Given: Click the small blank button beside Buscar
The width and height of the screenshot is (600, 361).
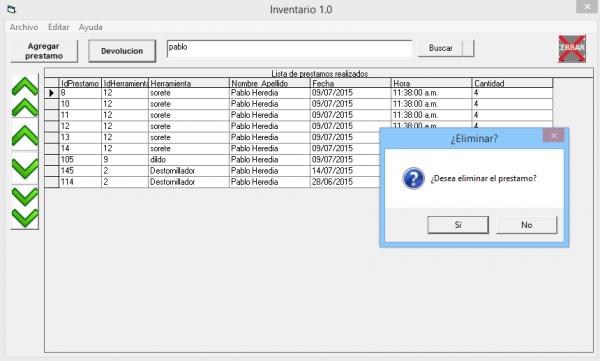Looking at the screenshot, I should [468, 48].
